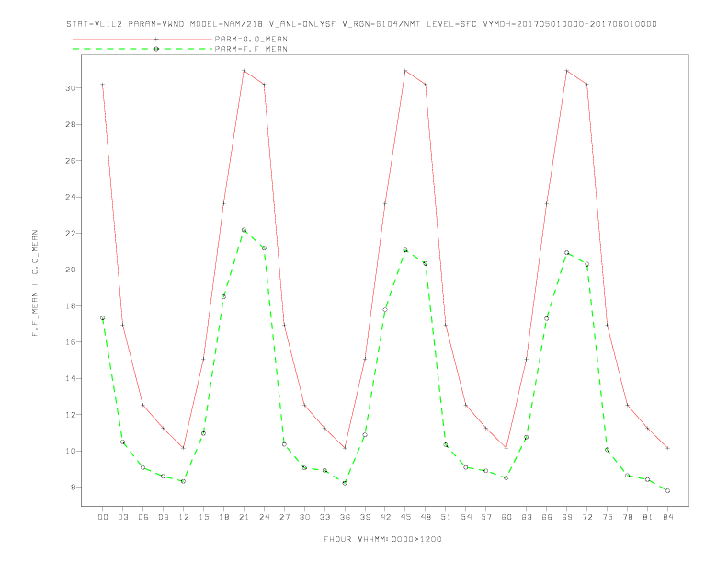Viewport: 728px width, 563px height.
Task: Click y-axis tick label 8
Action: [x=74, y=488]
